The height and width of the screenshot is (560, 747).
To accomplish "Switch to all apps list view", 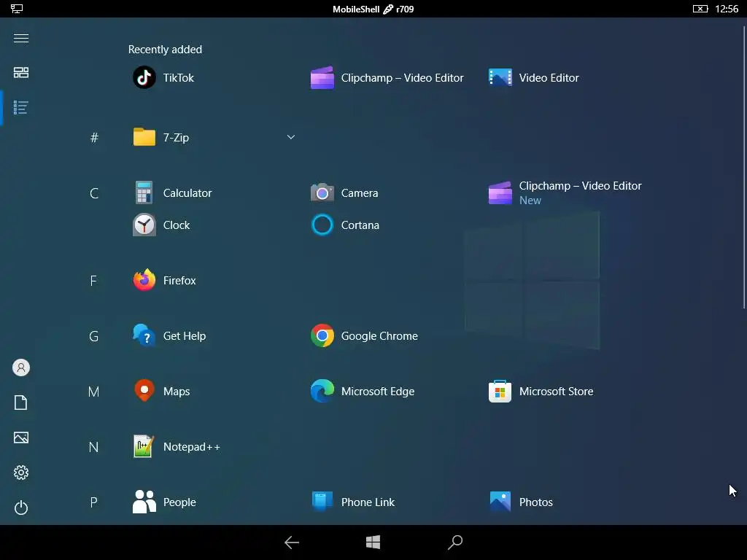I will [x=21, y=108].
